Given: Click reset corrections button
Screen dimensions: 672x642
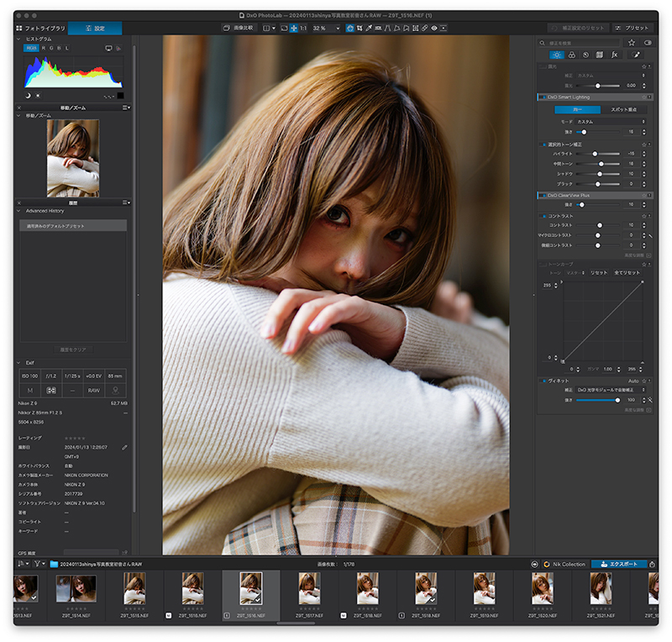Looking at the screenshot, I should click(578, 29).
